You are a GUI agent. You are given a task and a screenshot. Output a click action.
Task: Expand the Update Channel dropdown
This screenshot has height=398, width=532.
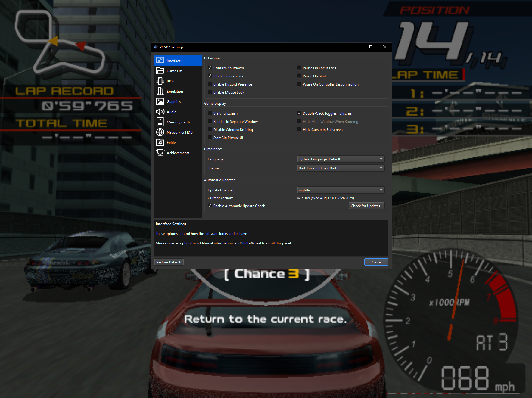coord(341,190)
